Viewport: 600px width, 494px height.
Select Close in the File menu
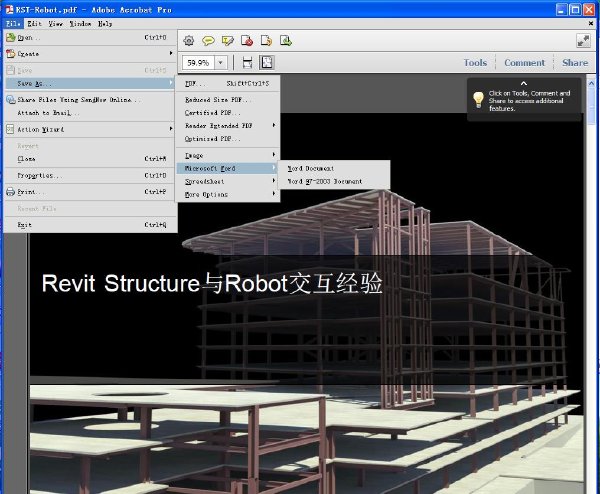(90, 159)
